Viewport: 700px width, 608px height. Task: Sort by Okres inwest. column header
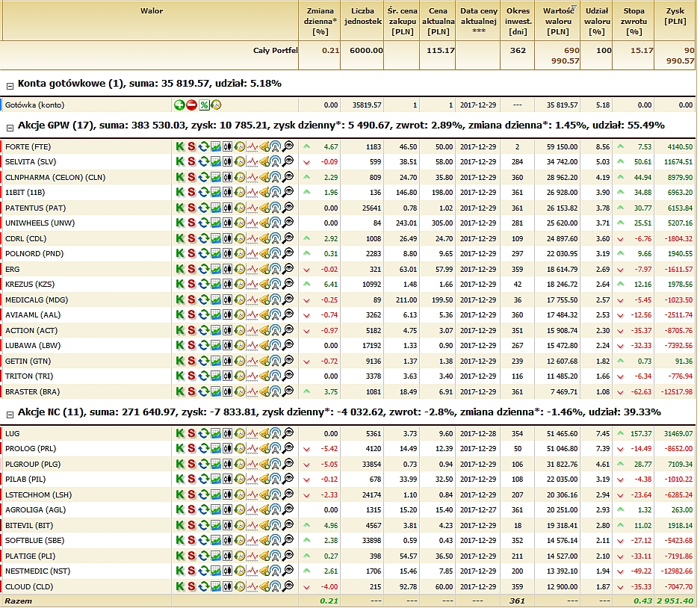pyautogui.click(x=518, y=21)
